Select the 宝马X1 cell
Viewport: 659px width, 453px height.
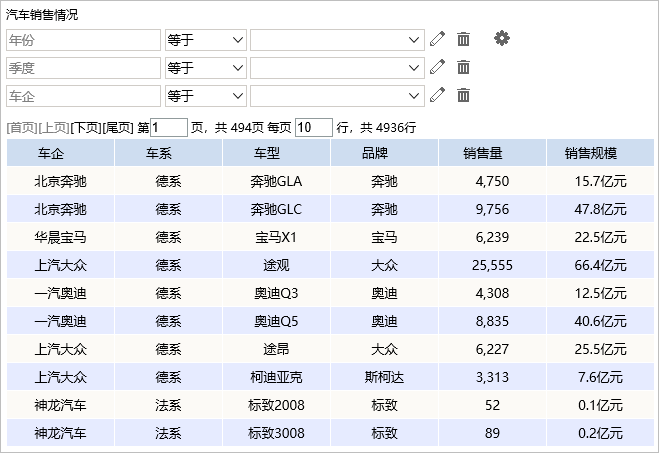click(x=277, y=237)
